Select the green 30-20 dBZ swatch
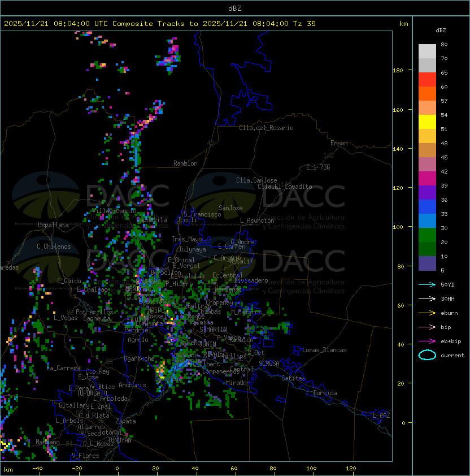470x476 pixels. tap(427, 235)
